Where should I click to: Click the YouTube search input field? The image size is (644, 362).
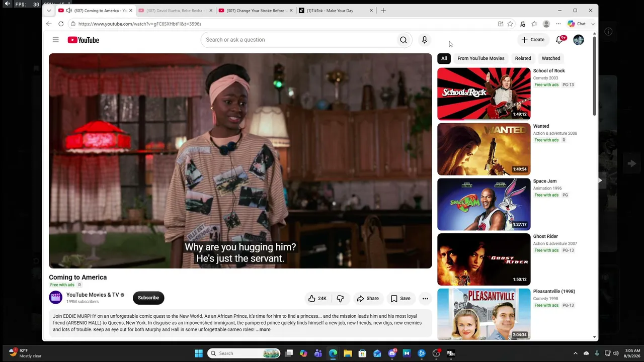[298, 40]
